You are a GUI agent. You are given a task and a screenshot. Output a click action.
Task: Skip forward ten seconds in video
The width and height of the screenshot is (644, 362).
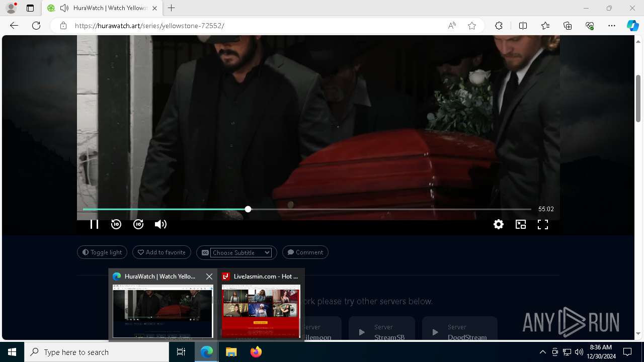138,224
